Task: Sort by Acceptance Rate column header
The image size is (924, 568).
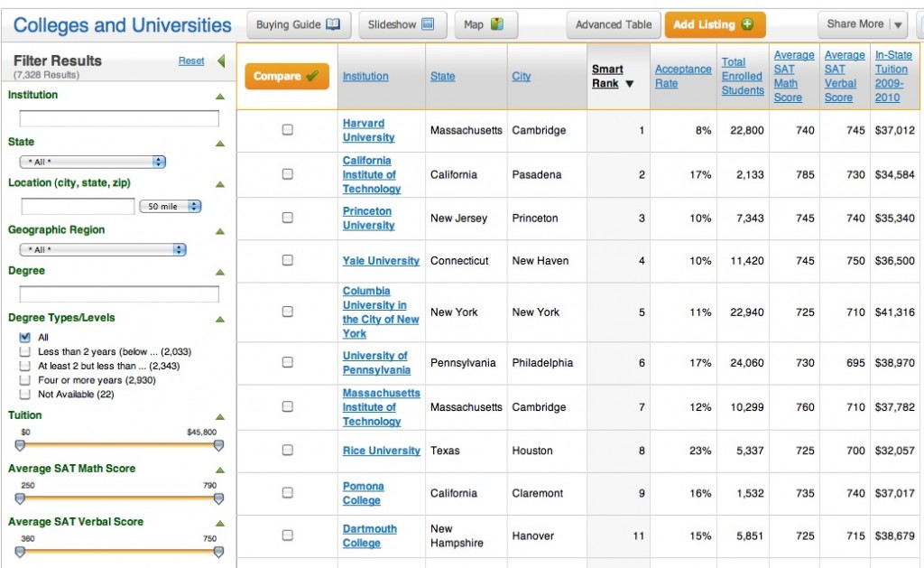Action: [682, 76]
